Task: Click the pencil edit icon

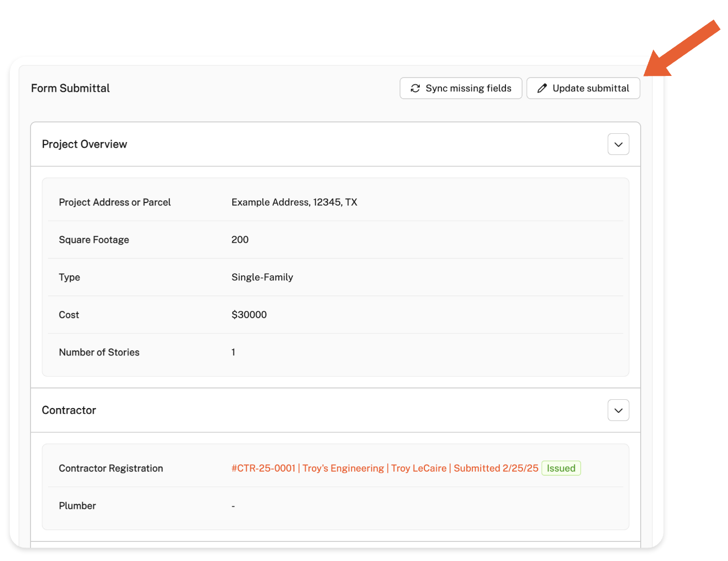Action: [542, 88]
